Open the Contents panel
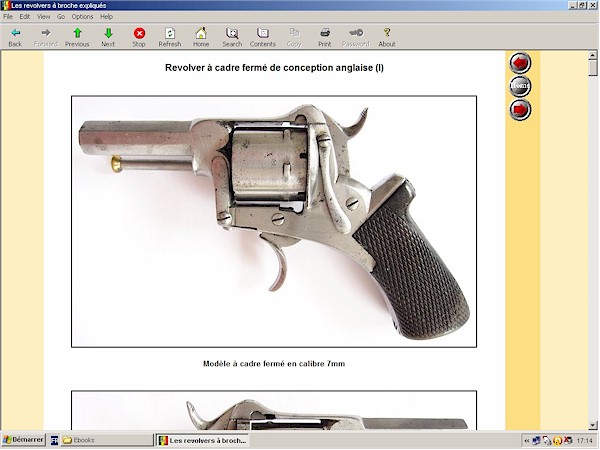 pyautogui.click(x=263, y=37)
